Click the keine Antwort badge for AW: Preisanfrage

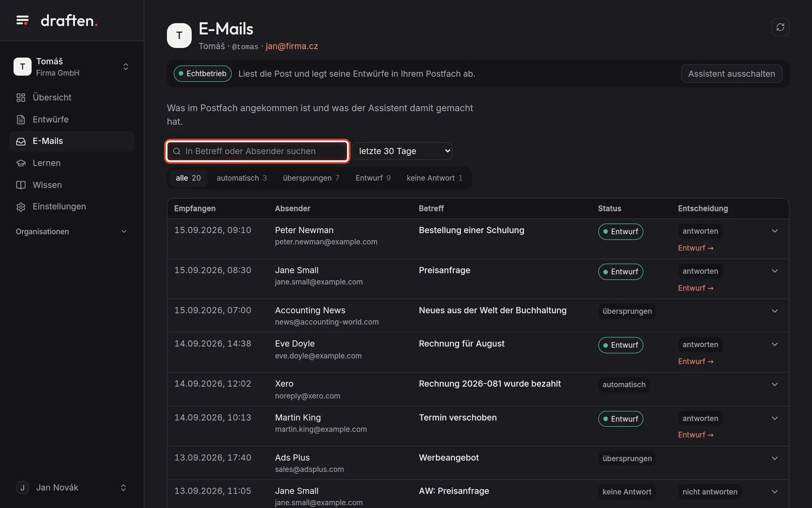(x=627, y=492)
